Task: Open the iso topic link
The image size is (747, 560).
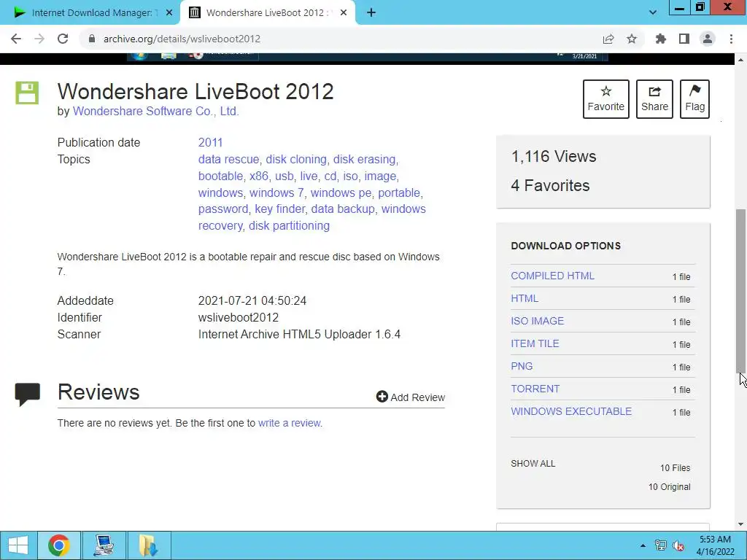Action: point(350,176)
